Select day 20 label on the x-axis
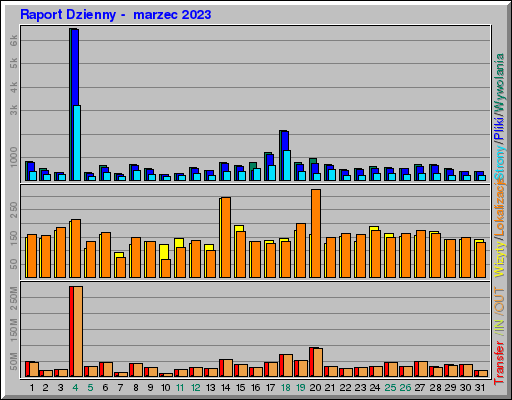This screenshot has width=512, height=400. 315,388
